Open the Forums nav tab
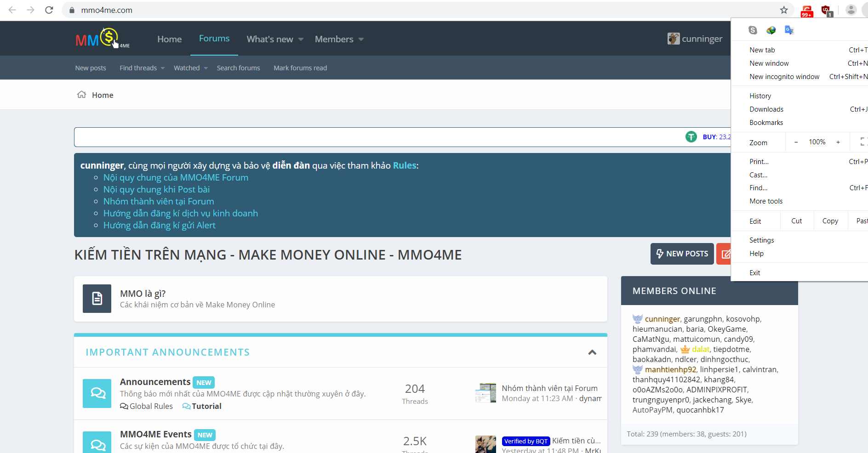 (214, 39)
